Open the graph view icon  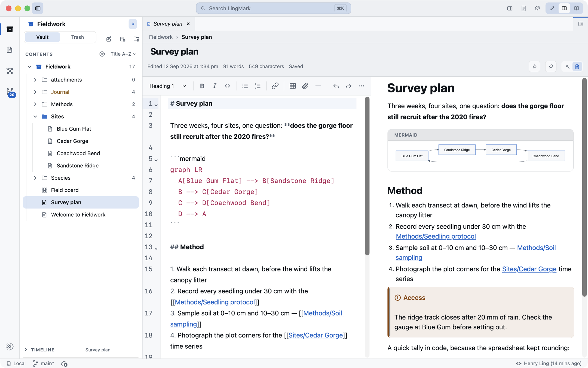[x=10, y=71]
